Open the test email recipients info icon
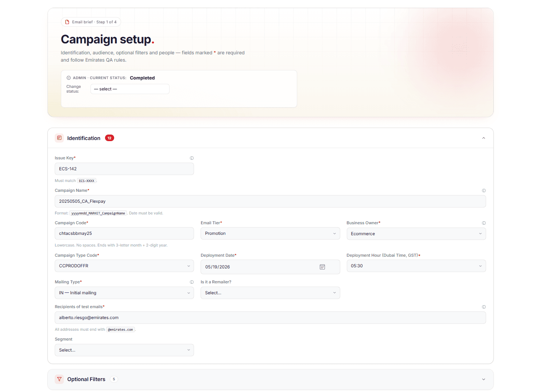Viewport: 547px width, 392px height. (x=484, y=307)
